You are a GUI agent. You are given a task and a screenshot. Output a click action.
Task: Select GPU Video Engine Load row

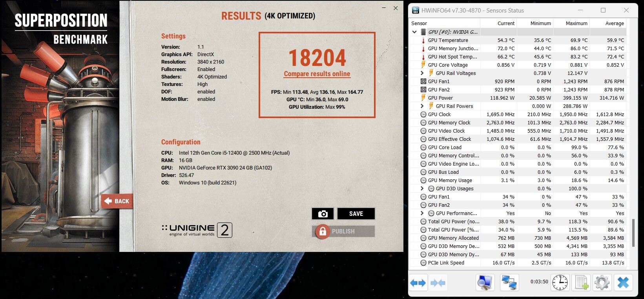pos(518,164)
